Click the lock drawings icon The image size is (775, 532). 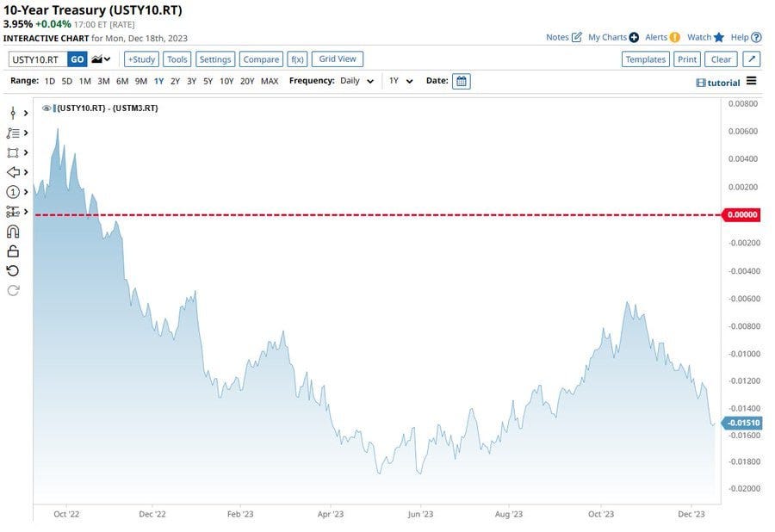[13, 251]
